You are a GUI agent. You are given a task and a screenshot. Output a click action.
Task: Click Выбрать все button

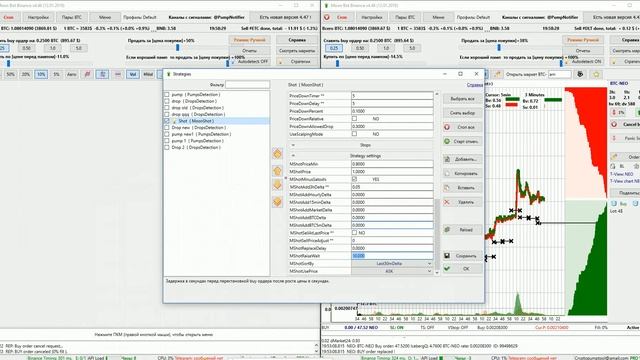tap(462, 99)
